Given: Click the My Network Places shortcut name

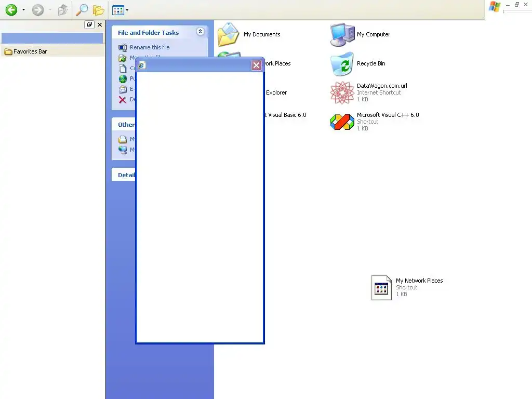Looking at the screenshot, I should pyautogui.click(x=419, y=281).
